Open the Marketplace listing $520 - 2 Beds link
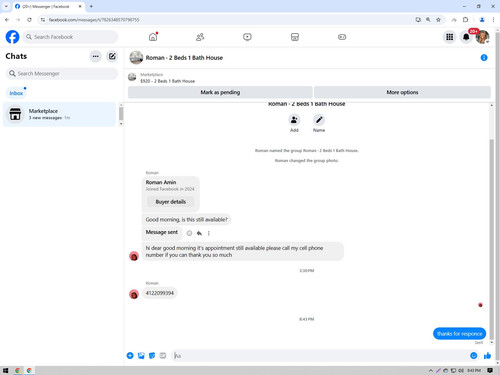 167,81
